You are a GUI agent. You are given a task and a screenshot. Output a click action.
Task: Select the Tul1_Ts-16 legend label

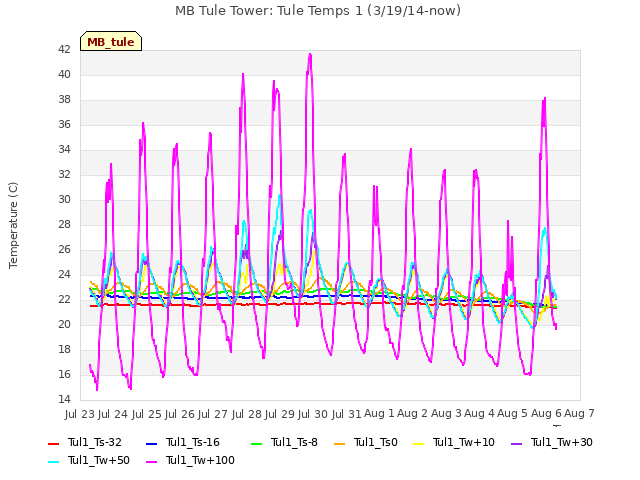[x=193, y=442]
